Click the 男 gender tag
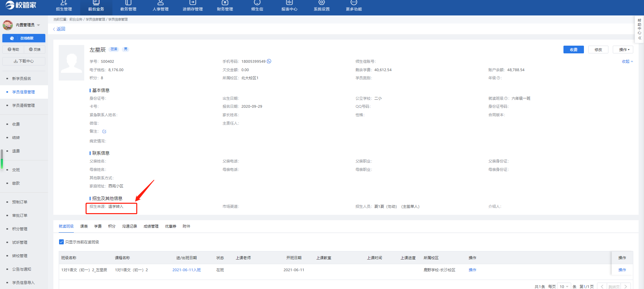 [x=126, y=49]
